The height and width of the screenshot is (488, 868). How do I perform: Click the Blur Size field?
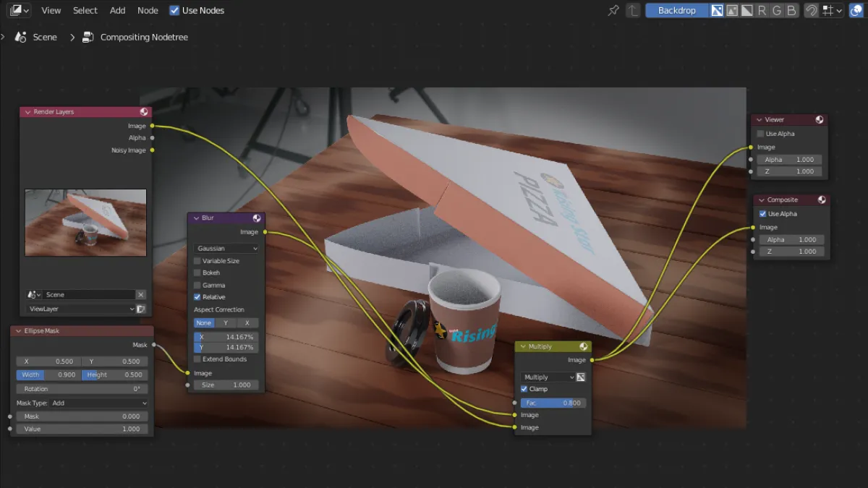(226, 385)
